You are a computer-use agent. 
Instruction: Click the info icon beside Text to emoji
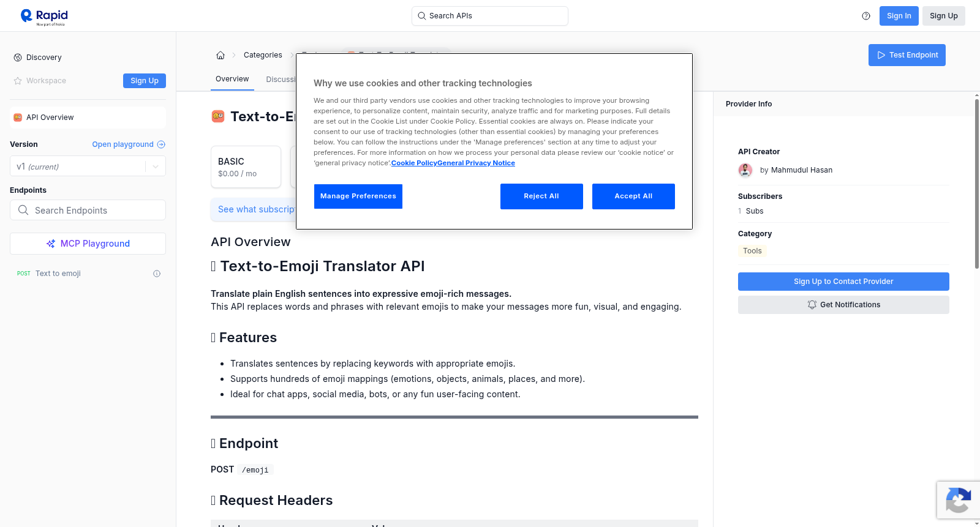(x=157, y=274)
